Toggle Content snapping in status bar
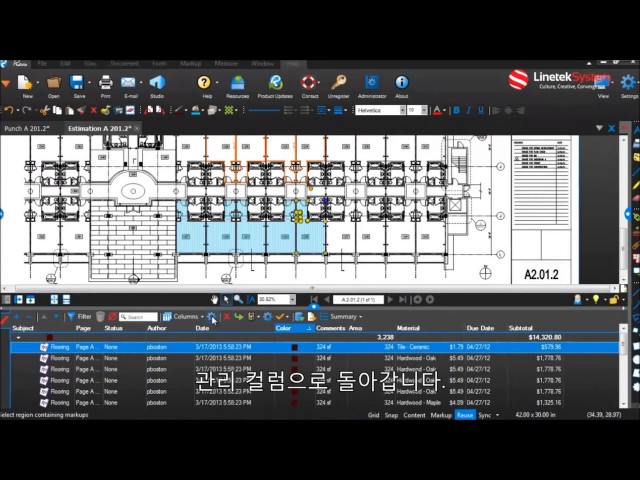Image resolution: width=640 pixels, height=480 pixels. point(414,415)
